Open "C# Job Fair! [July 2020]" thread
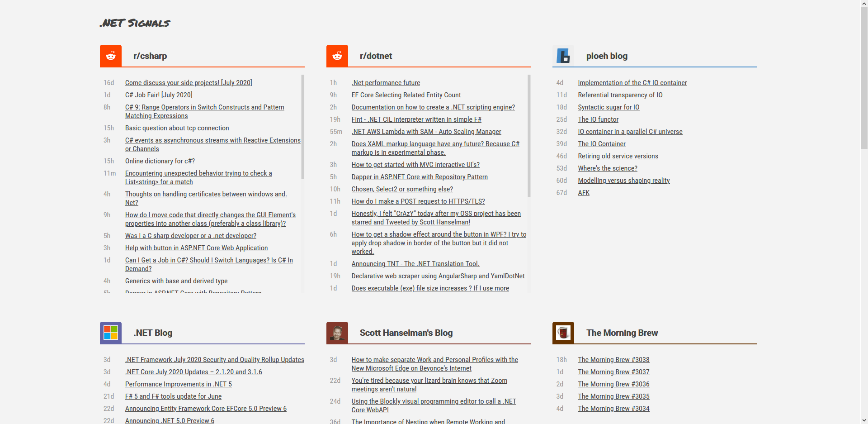 pos(159,95)
